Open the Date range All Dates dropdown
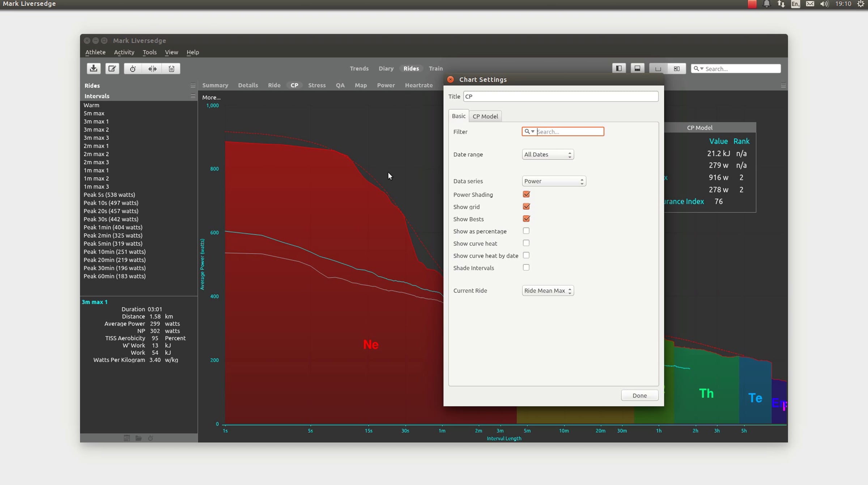Screen dimensions: 868x485 [x=548, y=154]
